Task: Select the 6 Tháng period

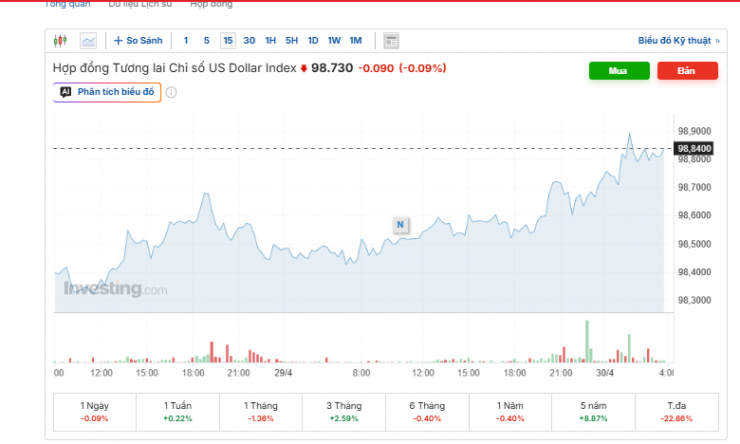Action: coord(427,412)
